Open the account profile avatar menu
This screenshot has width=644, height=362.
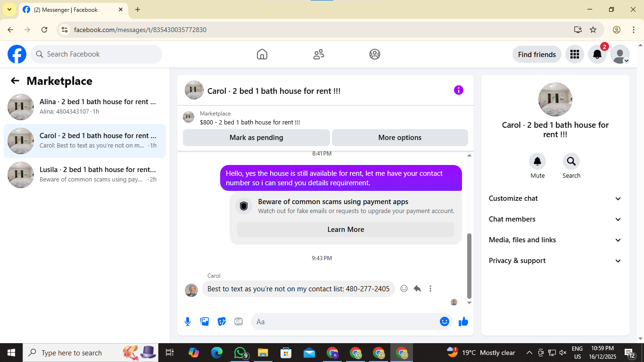620,54
